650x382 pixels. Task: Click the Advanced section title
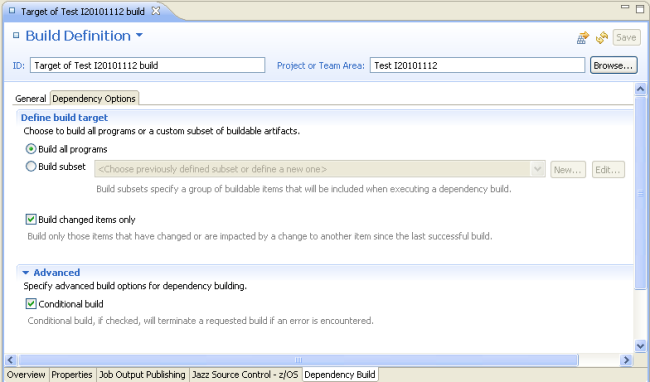tap(57, 273)
